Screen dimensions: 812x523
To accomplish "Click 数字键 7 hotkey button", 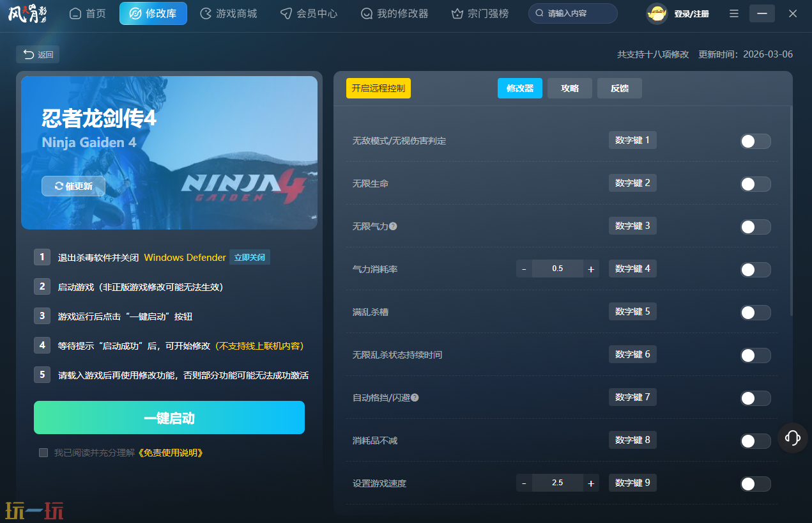I will coord(632,397).
